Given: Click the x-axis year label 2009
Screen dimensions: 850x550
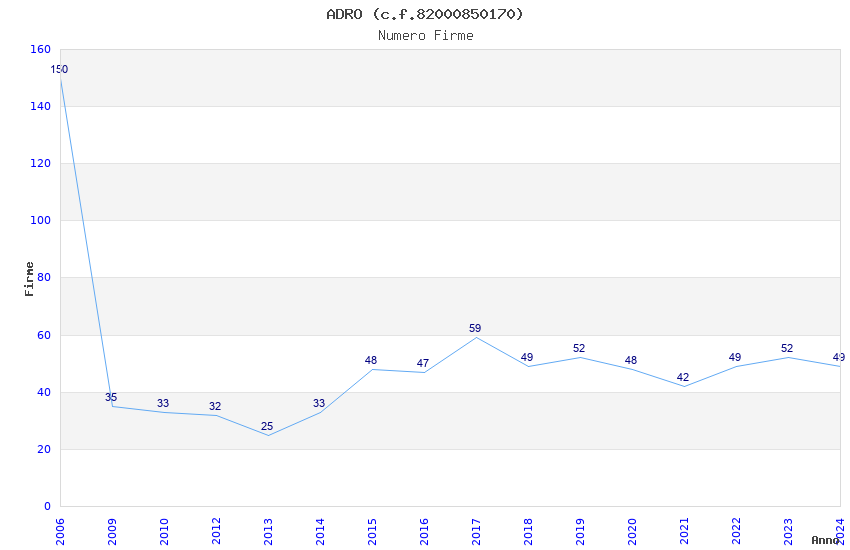Looking at the screenshot, I should pos(112,532).
